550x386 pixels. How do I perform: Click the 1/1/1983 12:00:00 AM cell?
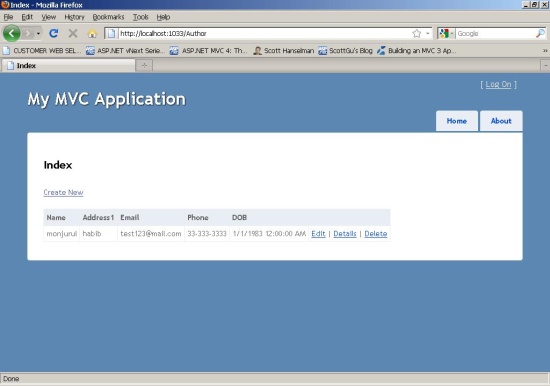point(269,234)
